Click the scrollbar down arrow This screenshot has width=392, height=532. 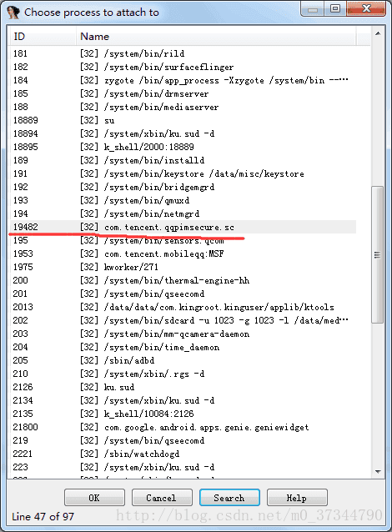[378, 471]
